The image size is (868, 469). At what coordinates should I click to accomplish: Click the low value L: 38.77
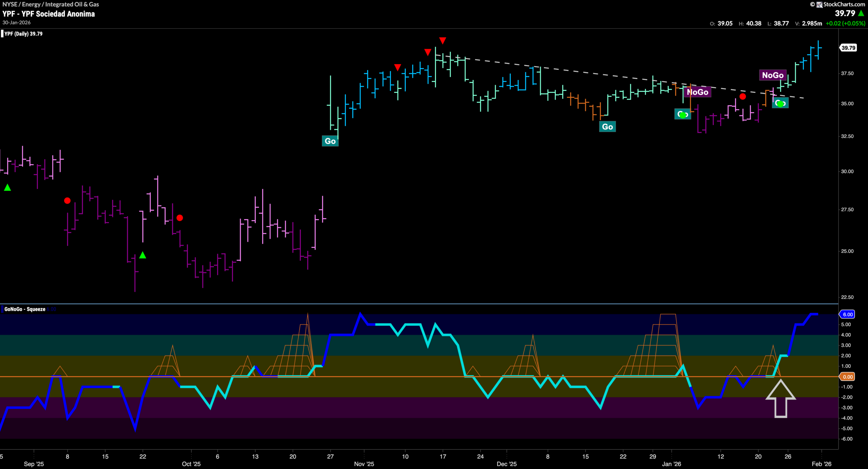pos(778,23)
